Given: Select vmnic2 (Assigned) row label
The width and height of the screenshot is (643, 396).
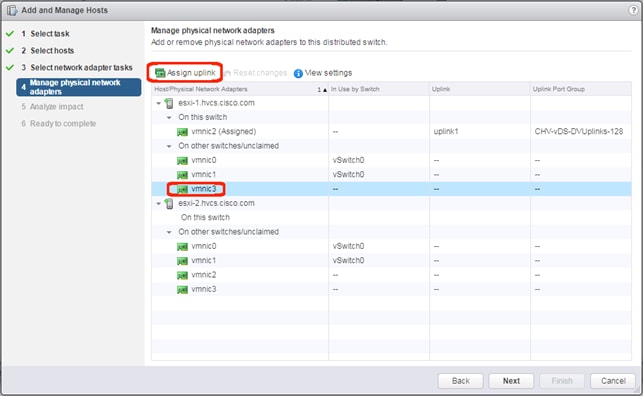Looking at the screenshot, I should pos(223,132).
